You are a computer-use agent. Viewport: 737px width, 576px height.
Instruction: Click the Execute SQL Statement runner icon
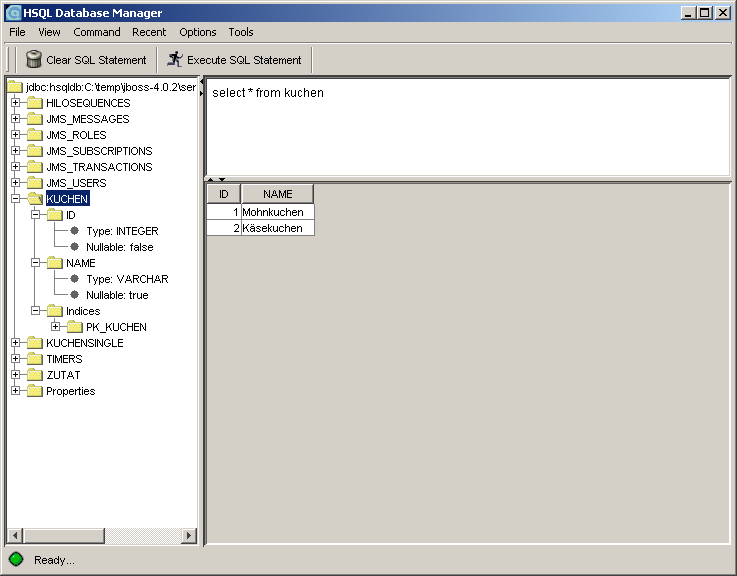[x=175, y=59]
